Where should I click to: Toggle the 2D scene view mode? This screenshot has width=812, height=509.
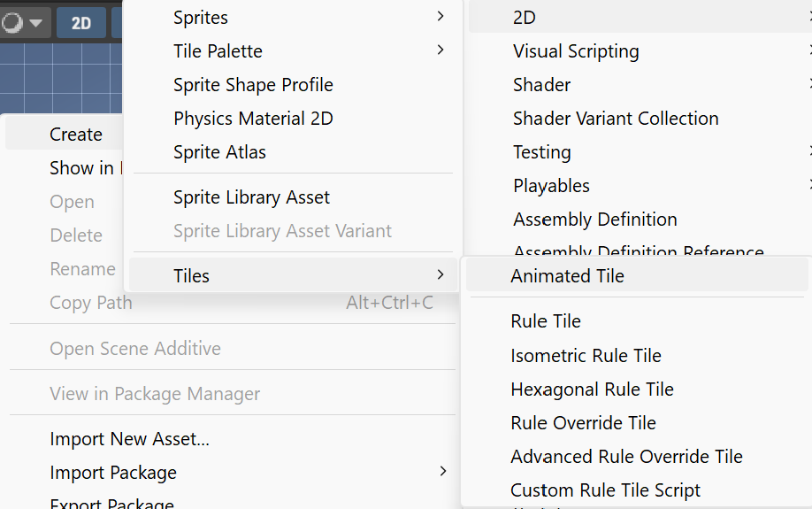[x=81, y=23]
